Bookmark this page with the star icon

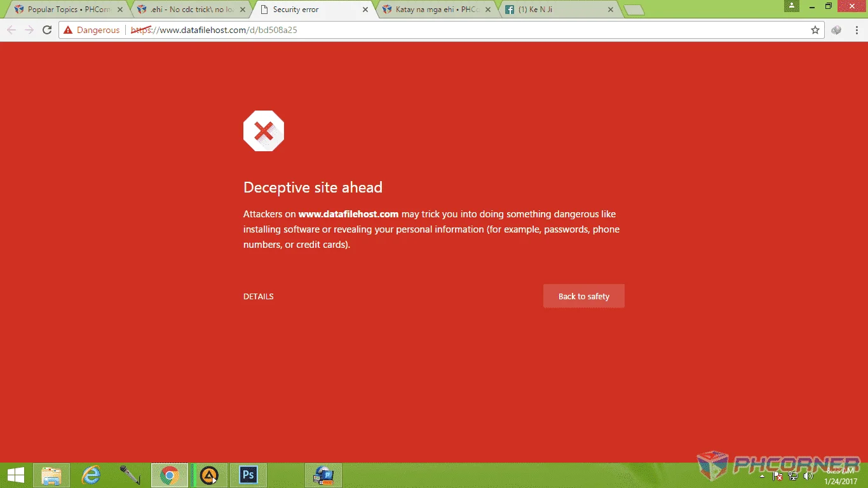click(x=815, y=30)
